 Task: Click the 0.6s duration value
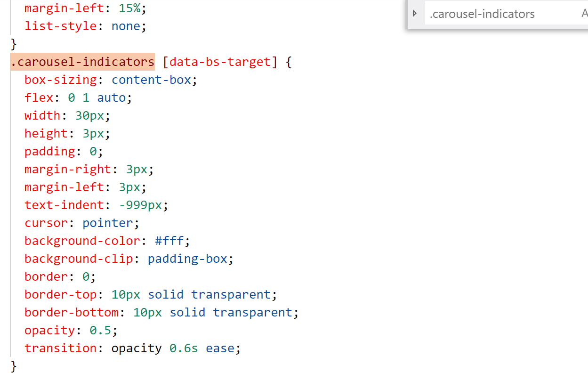pyautogui.click(x=184, y=348)
